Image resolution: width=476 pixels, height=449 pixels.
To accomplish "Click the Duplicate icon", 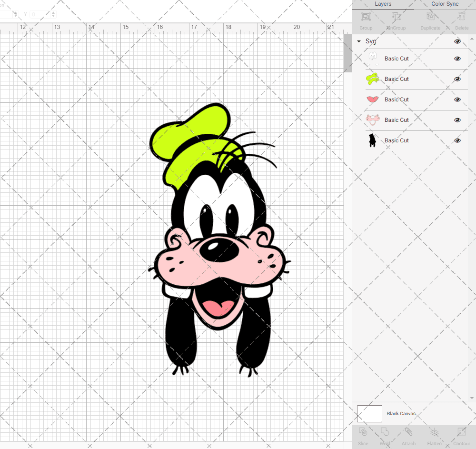I will (430, 16).
